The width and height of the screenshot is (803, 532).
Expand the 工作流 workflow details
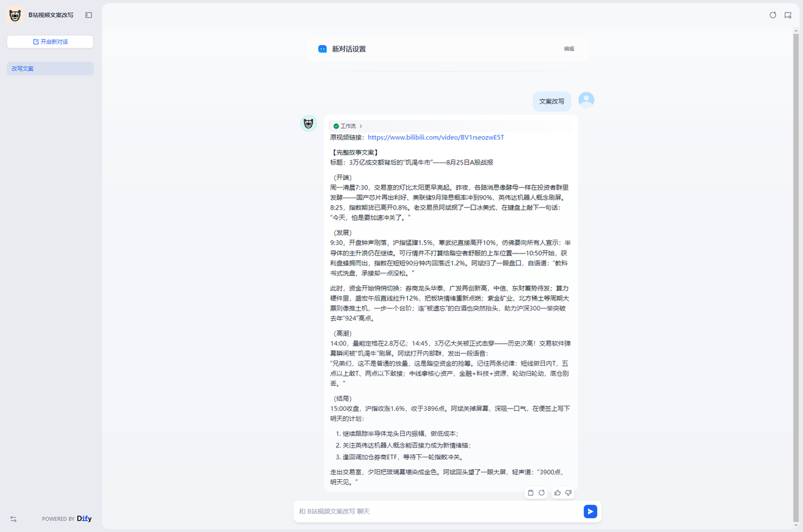[348, 126]
